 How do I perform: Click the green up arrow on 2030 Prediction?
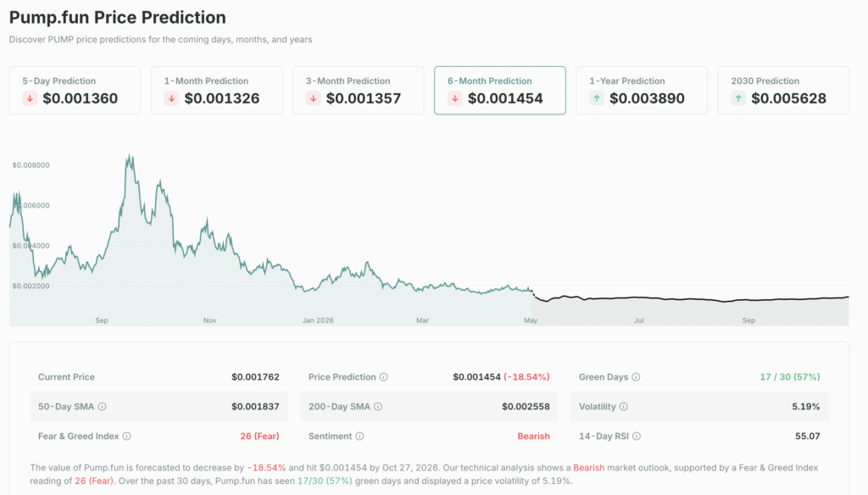[737, 98]
